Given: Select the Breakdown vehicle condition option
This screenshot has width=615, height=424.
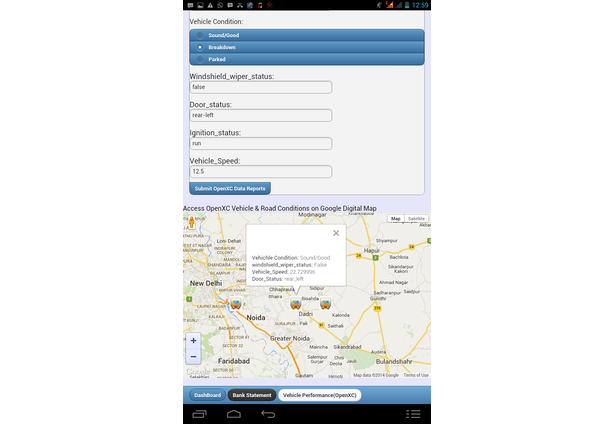Looking at the screenshot, I should coord(307,47).
